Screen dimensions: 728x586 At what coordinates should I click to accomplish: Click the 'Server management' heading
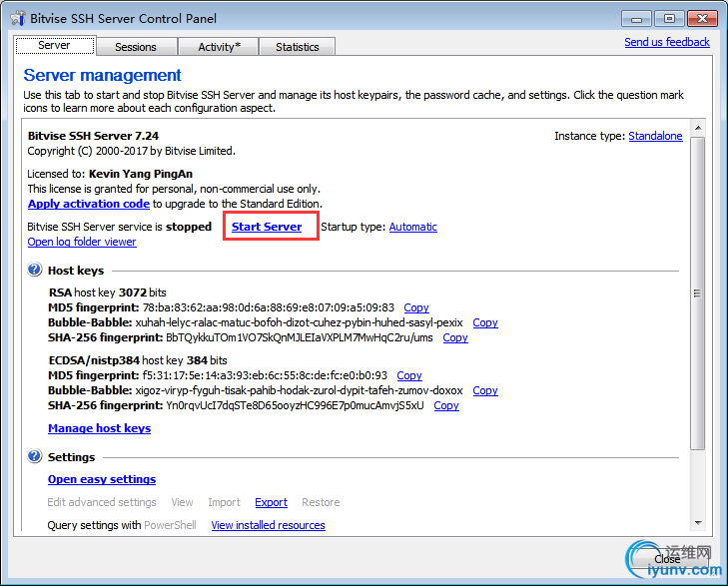(102, 75)
